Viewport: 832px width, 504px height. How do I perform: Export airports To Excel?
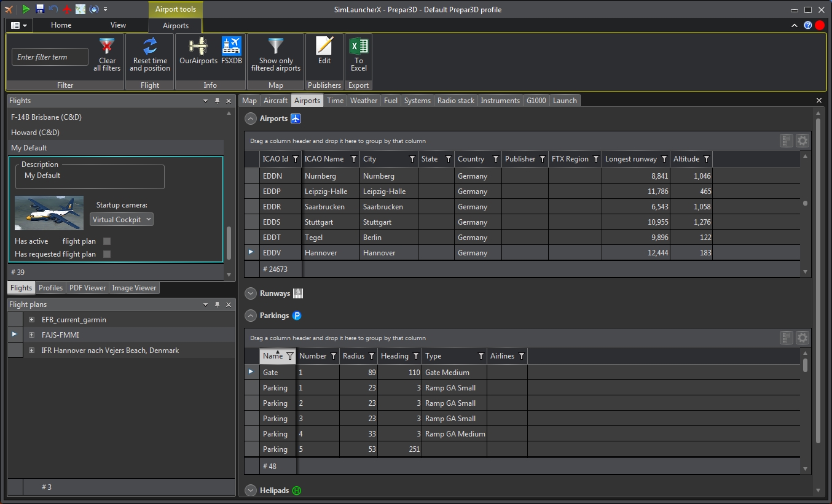click(x=359, y=55)
